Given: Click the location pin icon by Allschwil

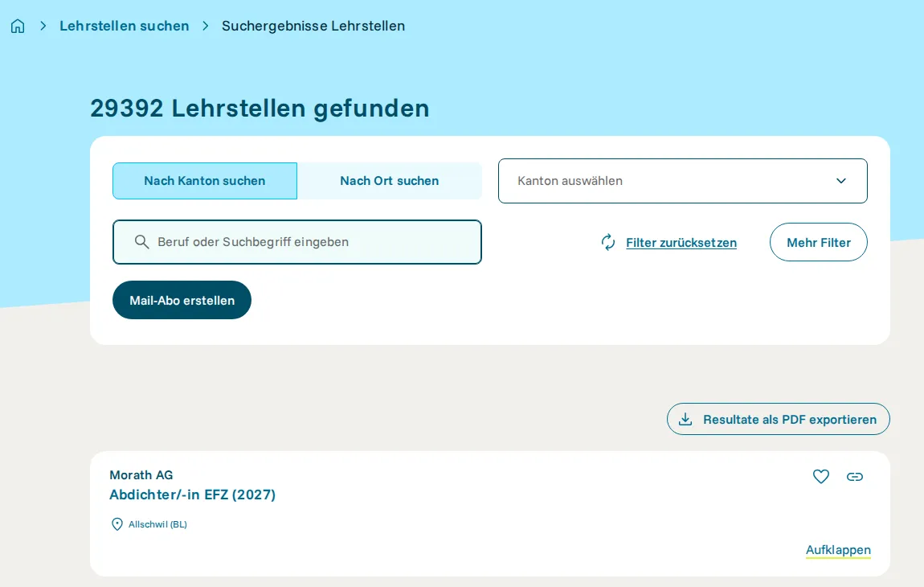Looking at the screenshot, I should (x=117, y=523).
